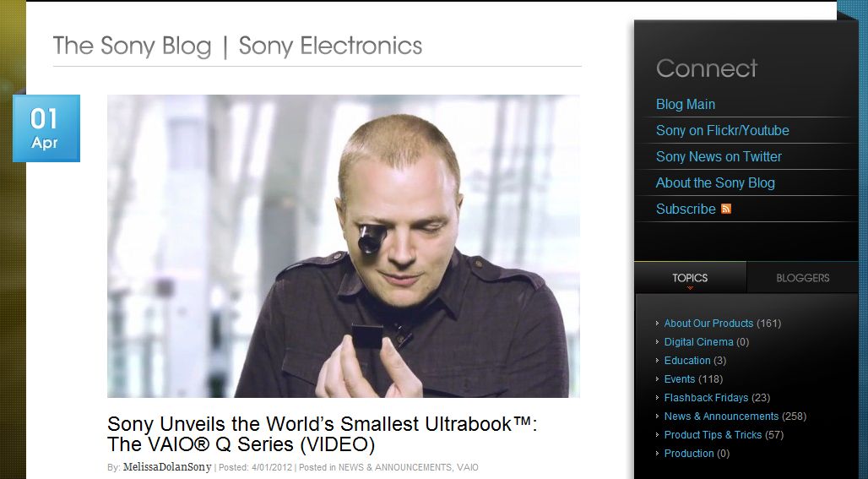Click arrow bullet beside Flashback Fridays
Viewport: 868px width, 479px height.
(657, 398)
